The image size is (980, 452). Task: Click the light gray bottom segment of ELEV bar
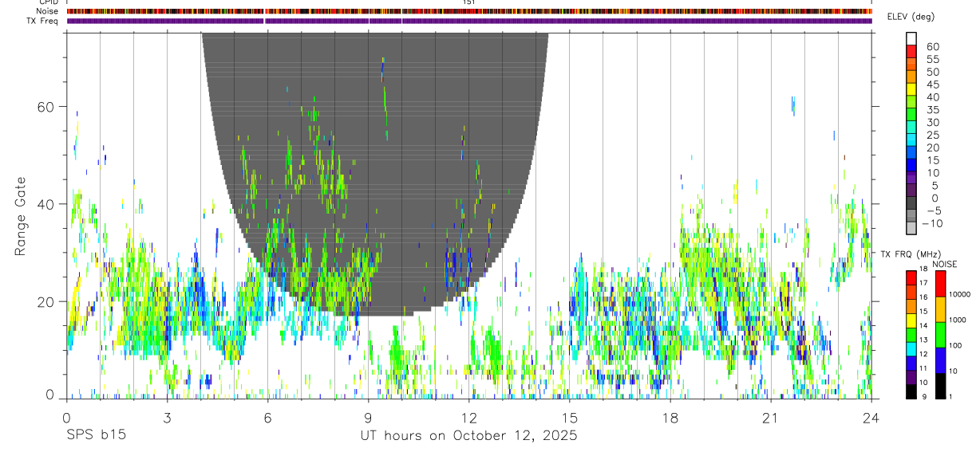pyautogui.click(x=911, y=228)
